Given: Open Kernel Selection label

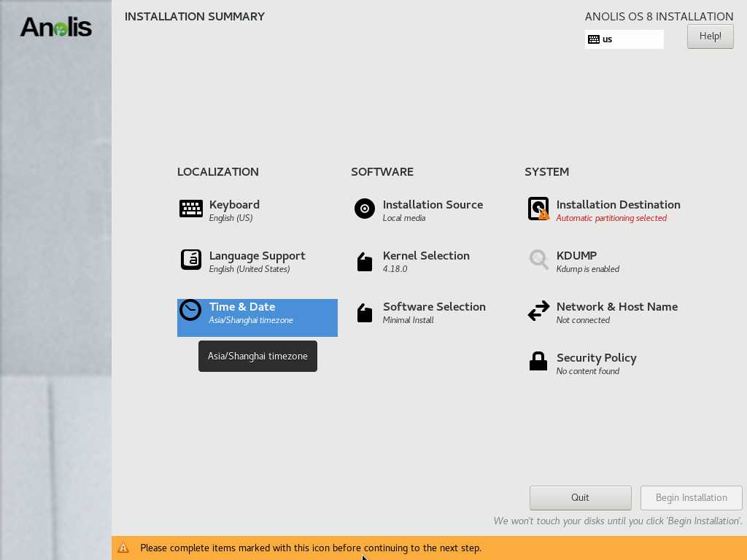Looking at the screenshot, I should click(426, 256).
